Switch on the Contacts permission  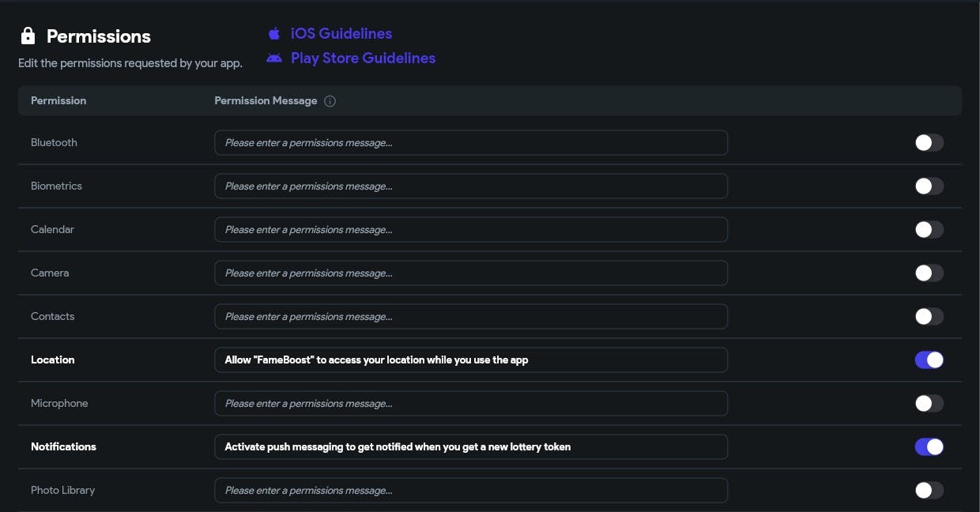[x=929, y=317]
